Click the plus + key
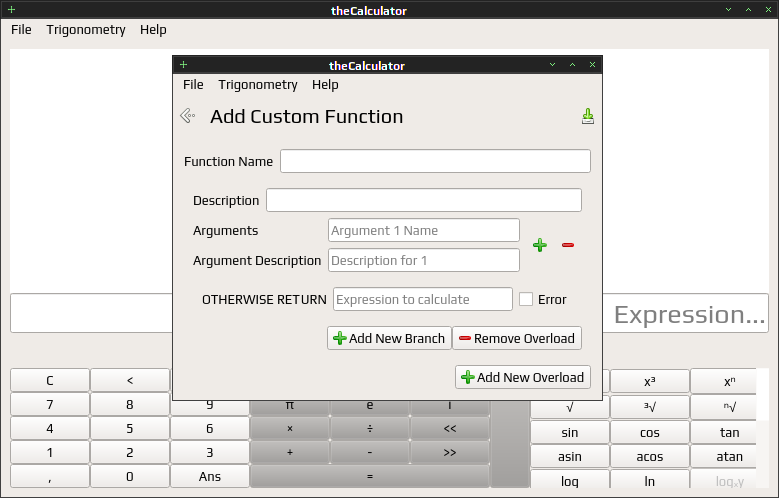Screen dimensions: 779x498 coord(290,452)
